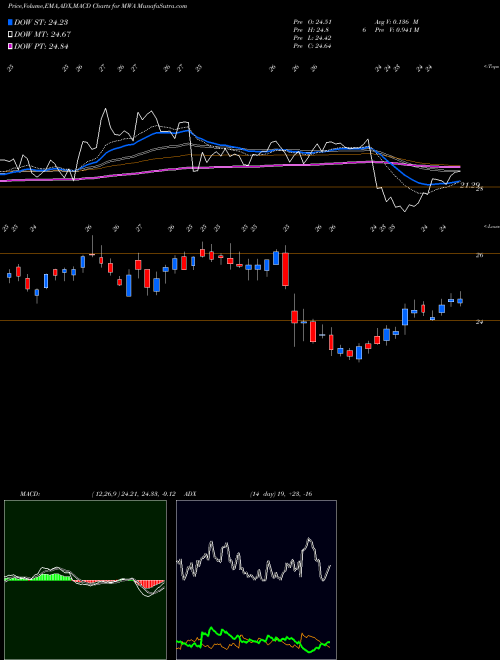Screen dimensions: 500x660
Task: Click the (14 day) ADX values text
Action: point(281,494)
